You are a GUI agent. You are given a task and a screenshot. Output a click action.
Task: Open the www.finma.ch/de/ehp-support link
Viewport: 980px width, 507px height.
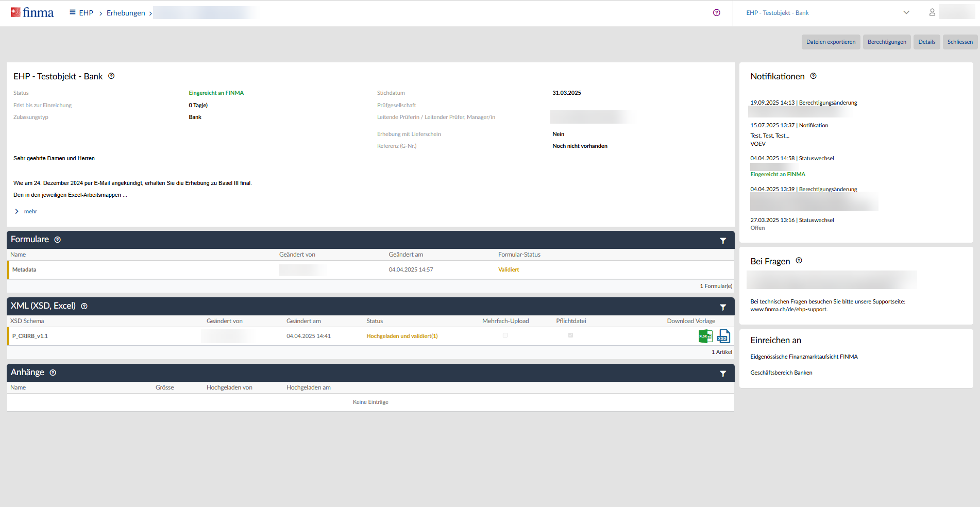(x=788, y=310)
